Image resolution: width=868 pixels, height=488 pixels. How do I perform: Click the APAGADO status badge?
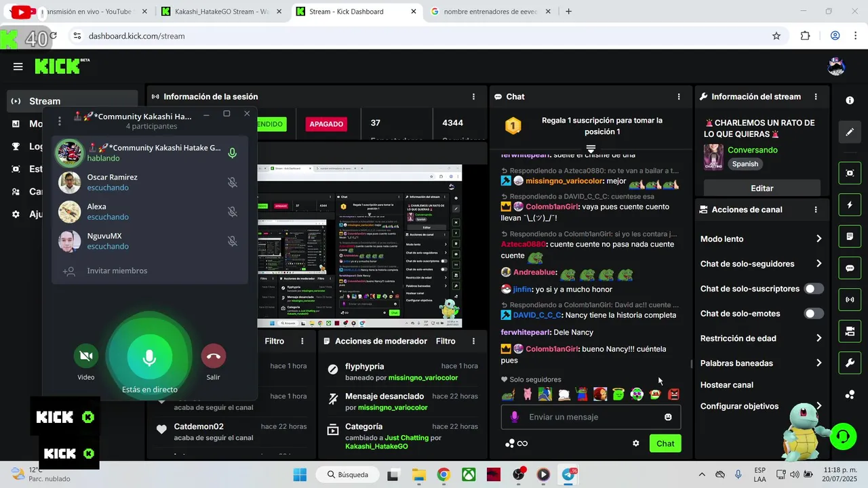tap(326, 124)
